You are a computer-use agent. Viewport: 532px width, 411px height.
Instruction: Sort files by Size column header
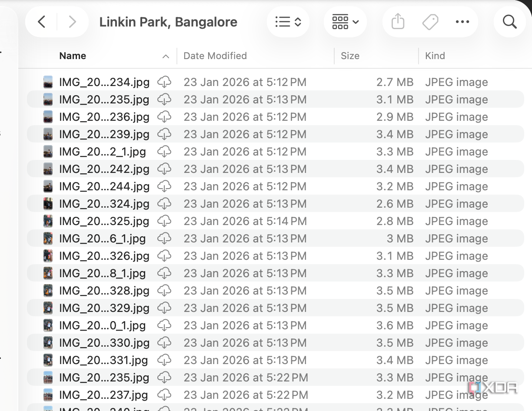(x=350, y=56)
